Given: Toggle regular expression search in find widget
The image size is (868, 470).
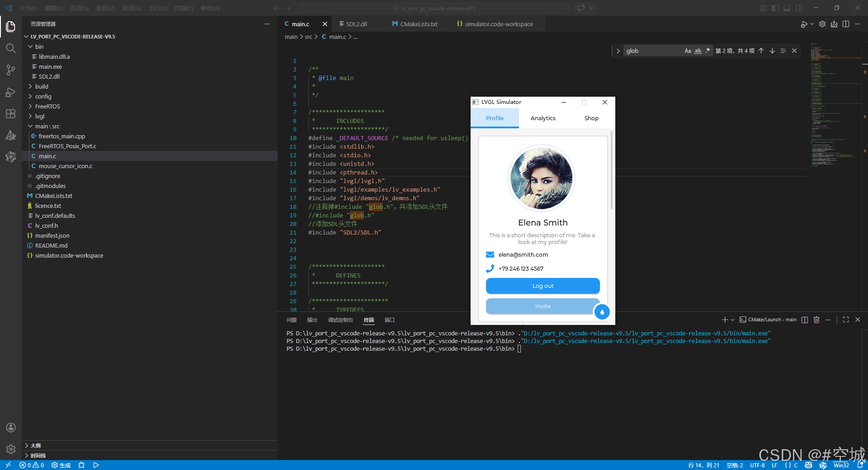Looking at the screenshot, I should click(708, 51).
